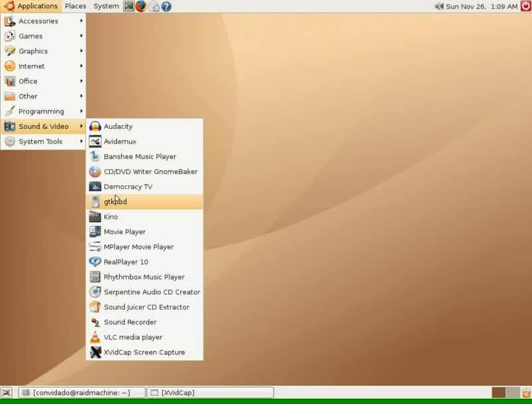Image resolution: width=532 pixels, height=404 pixels.
Task: Open the terminal launcher in top panel
Action: (x=128, y=6)
